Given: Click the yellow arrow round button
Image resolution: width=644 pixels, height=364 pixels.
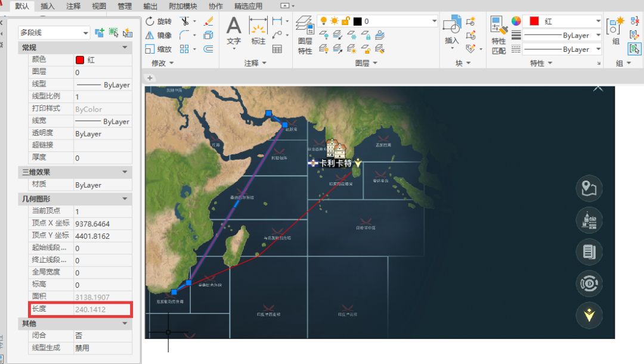Looking at the screenshot, I should [589, 315].
